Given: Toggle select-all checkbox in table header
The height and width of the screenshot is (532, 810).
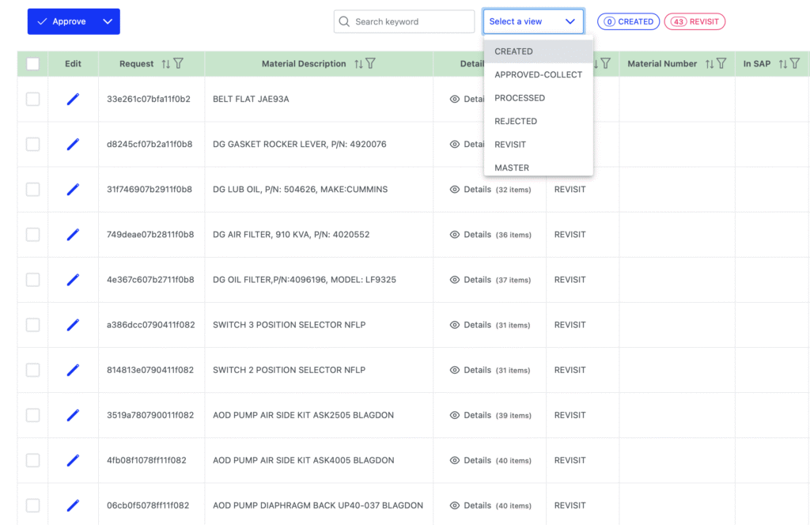Looking at the screenshot, I should 32,64.
